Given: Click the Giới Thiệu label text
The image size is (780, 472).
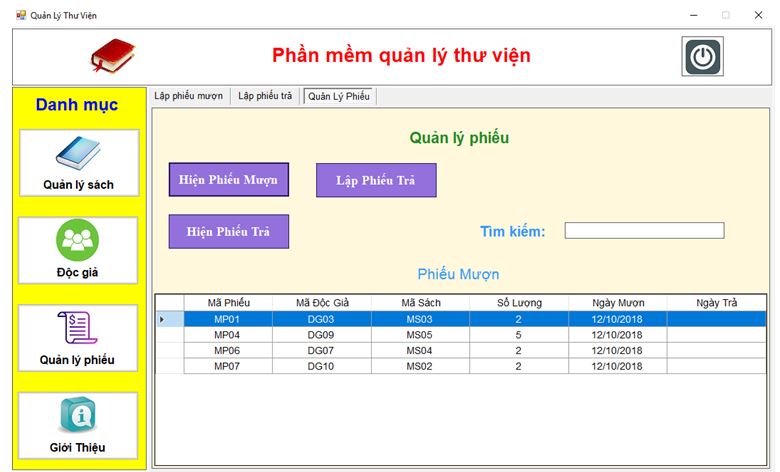Looking at the screenshot, I should coord(78,447).
